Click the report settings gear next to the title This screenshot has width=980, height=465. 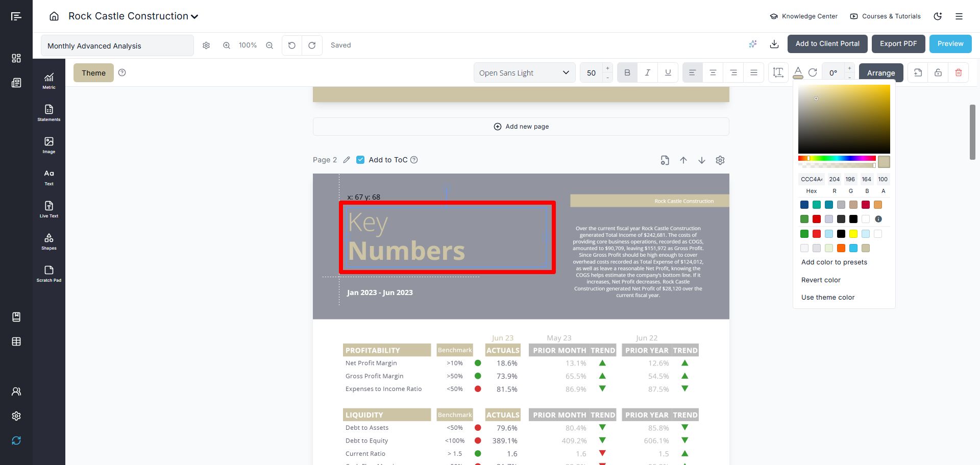pyautogui.click(x=206, y=45)
